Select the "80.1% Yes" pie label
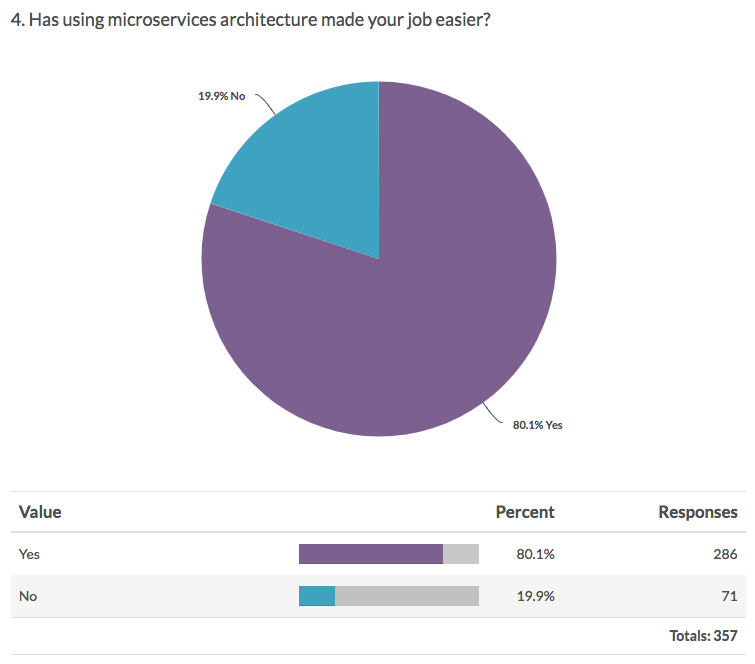 click(x=538, y=425)
